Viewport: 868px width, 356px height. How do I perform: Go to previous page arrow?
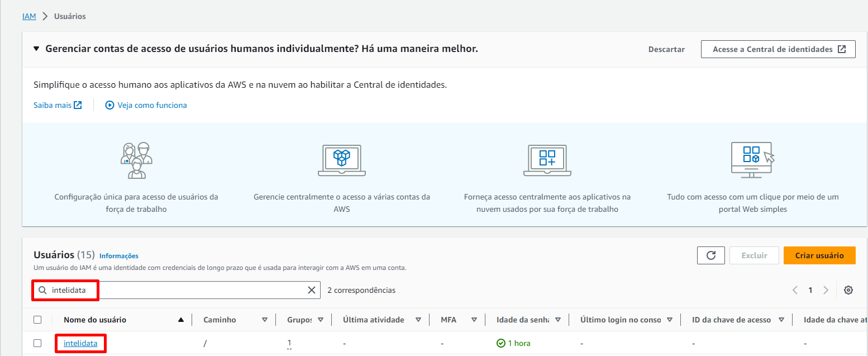coord(795,290)
